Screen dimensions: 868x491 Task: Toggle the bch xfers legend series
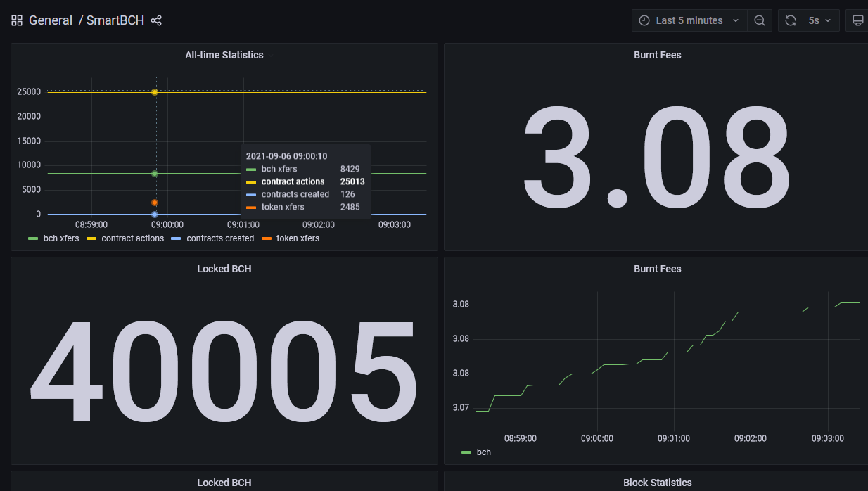click(x=53, y=238)
